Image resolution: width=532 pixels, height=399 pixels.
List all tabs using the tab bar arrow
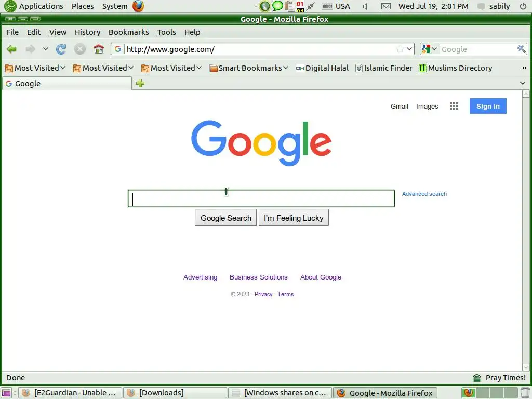point(523,83)
